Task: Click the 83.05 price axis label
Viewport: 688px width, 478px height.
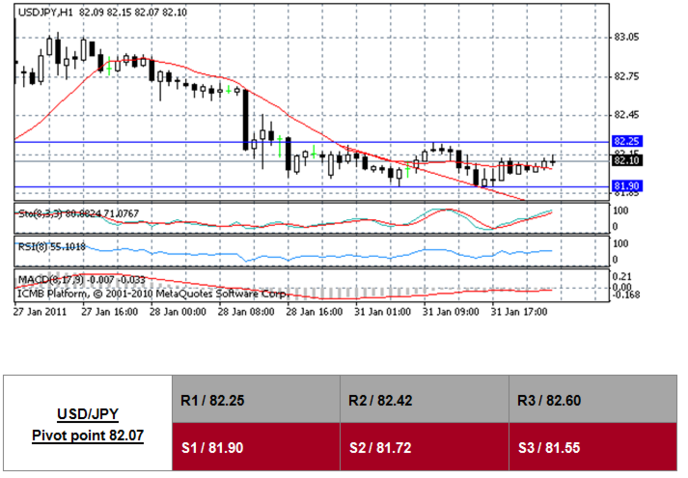Action: [626, 38]
